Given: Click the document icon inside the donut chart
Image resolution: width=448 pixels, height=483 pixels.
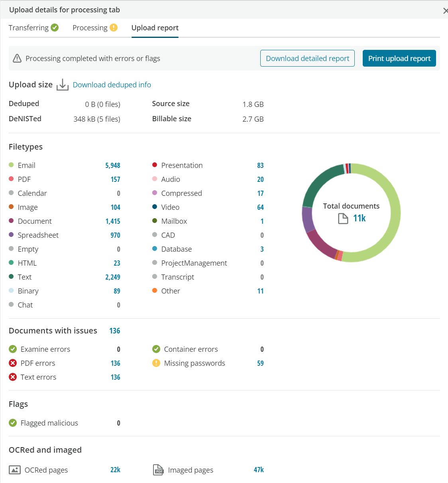Looking at the screenshot, I should point(343,218).
